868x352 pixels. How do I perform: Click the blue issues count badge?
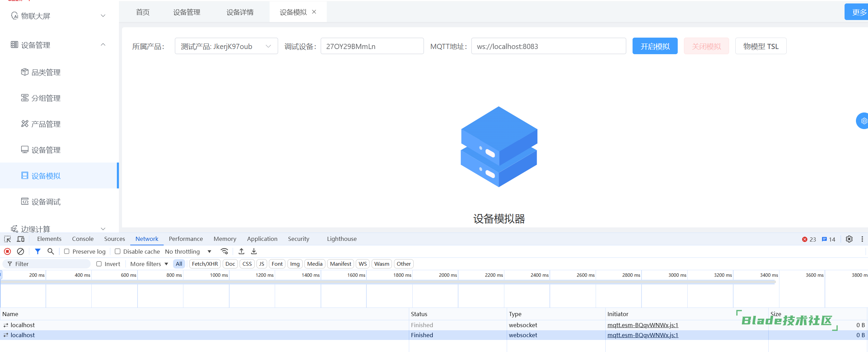(x=828, y=239)
